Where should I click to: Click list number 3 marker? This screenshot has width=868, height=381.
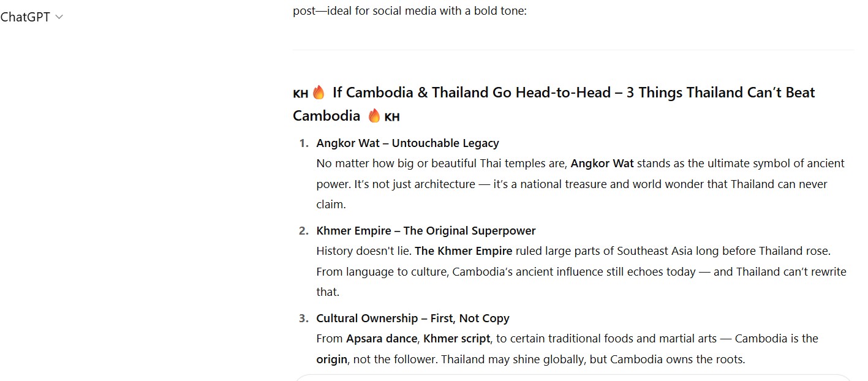click(x=303, y=319)
